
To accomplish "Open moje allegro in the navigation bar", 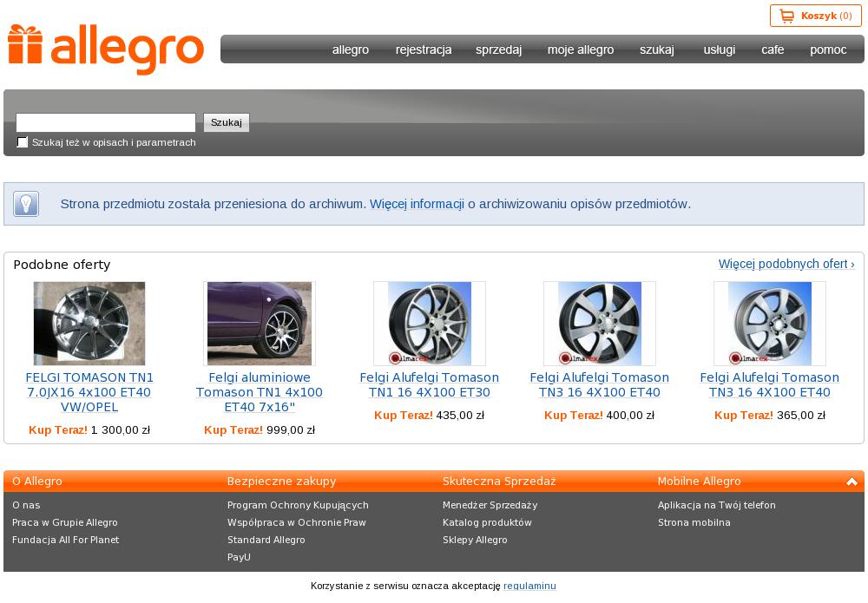I will tap(581, 49).
